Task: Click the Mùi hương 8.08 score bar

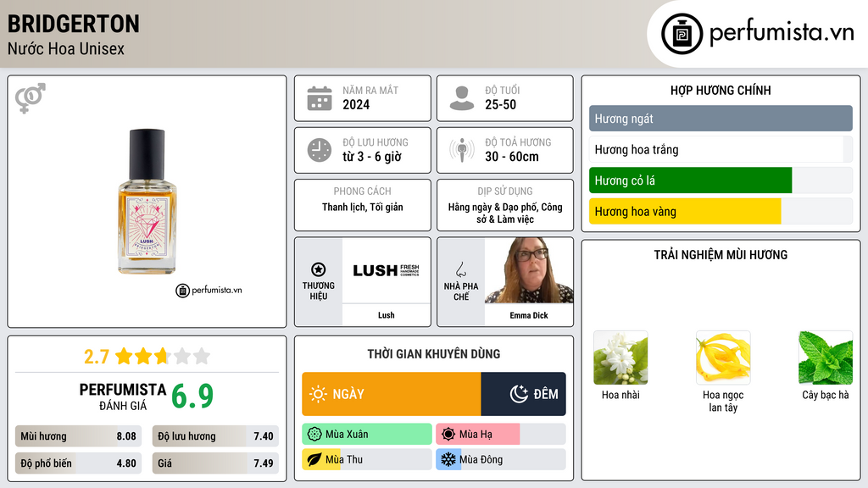Action: (79, 436)
